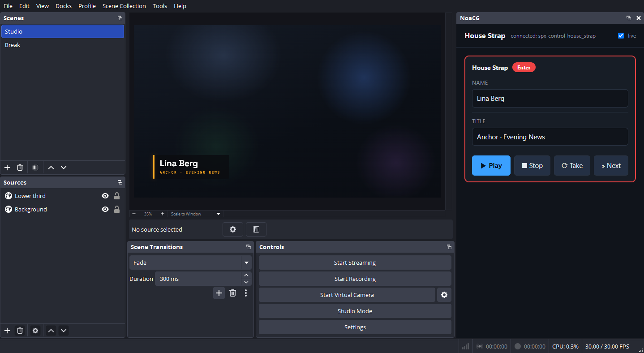The image size is (644, 353).
Task: Click Start Streaming
Action: click(355, 263)
